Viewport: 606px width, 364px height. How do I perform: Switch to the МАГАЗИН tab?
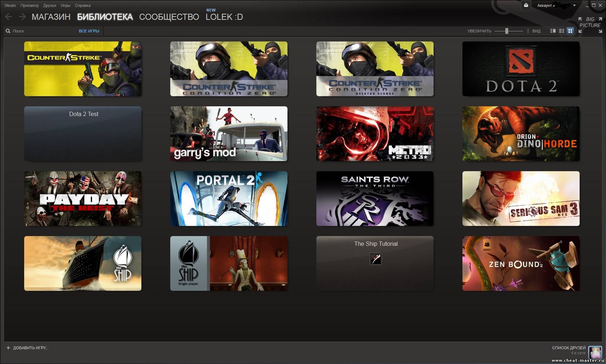tap(51, 17)
